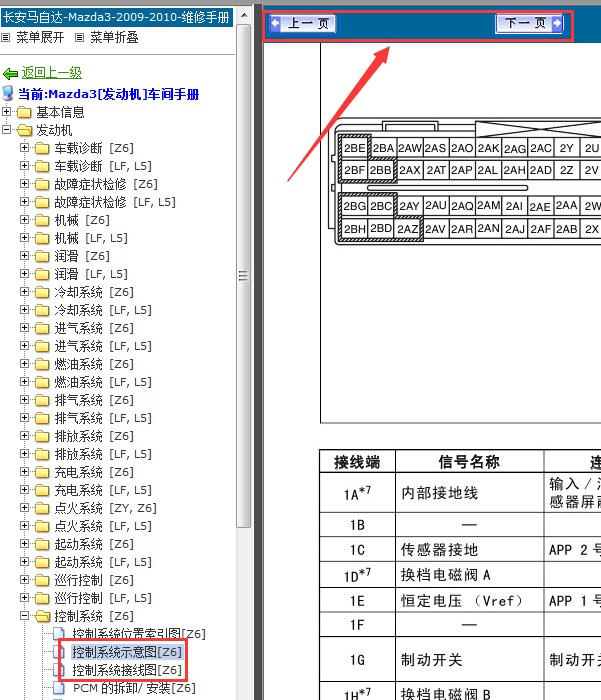Click the 当前:Mazda3 computer icon
The image size is (601, 700).
(x=8, y=94)
